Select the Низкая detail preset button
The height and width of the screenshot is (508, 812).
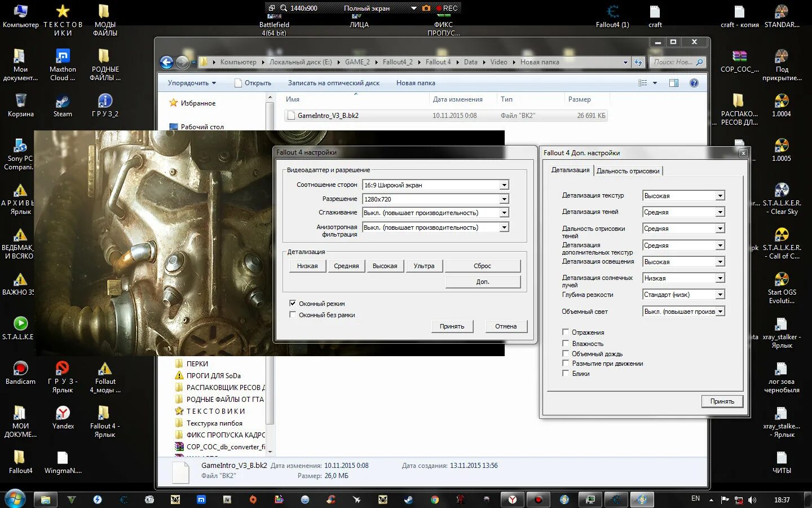coord(307,266)
